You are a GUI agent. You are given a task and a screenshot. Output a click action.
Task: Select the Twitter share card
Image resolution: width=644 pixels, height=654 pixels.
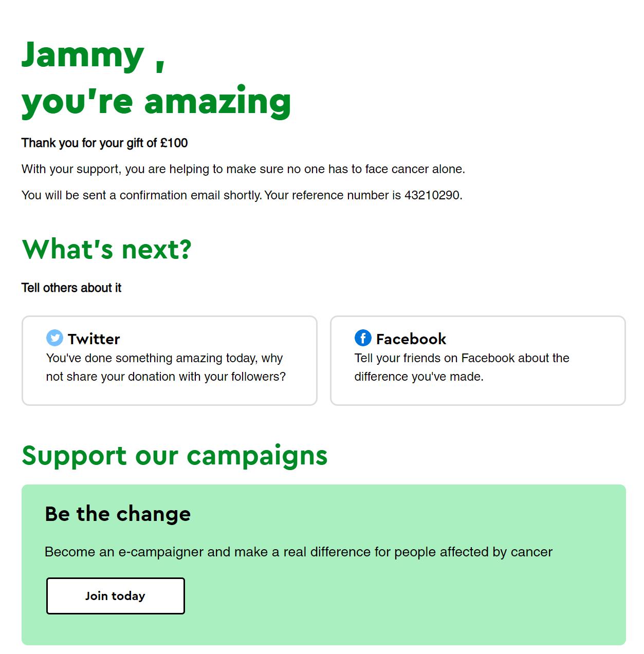pyautogui.click(x=171, y=360)
